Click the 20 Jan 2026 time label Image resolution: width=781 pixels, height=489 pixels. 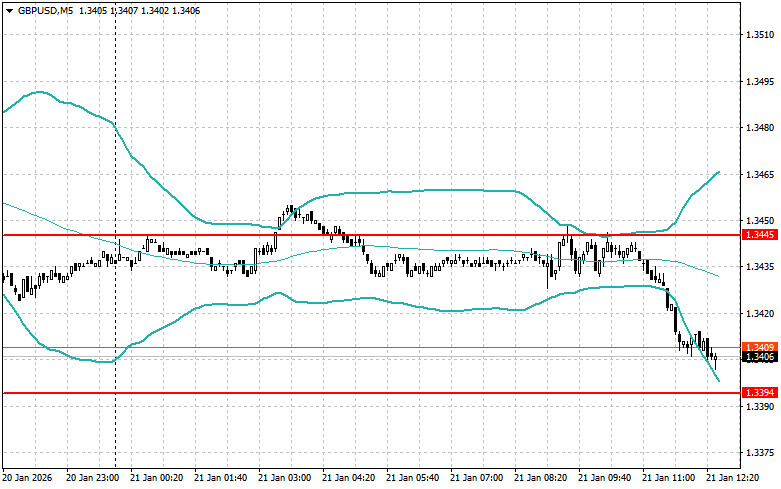pyautogui.click(x=27, y=478)
